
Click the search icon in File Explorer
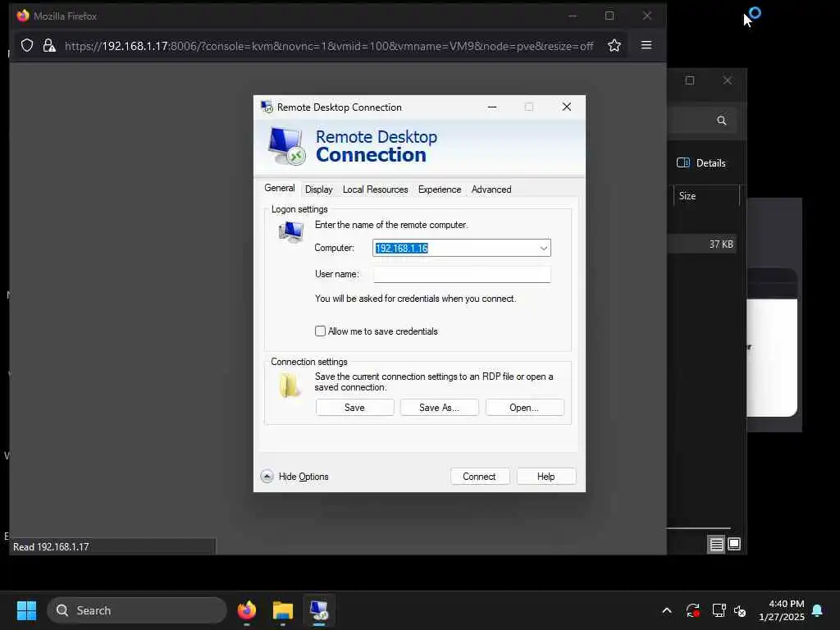click(x=722, y=121)
